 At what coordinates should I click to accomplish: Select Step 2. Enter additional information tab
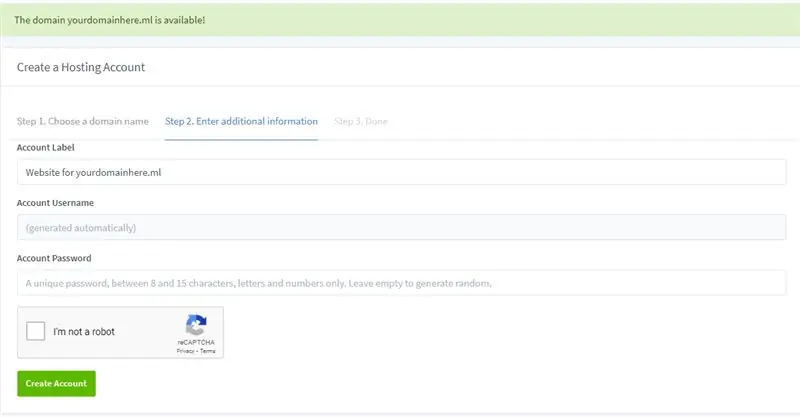(x=241, y=121)
